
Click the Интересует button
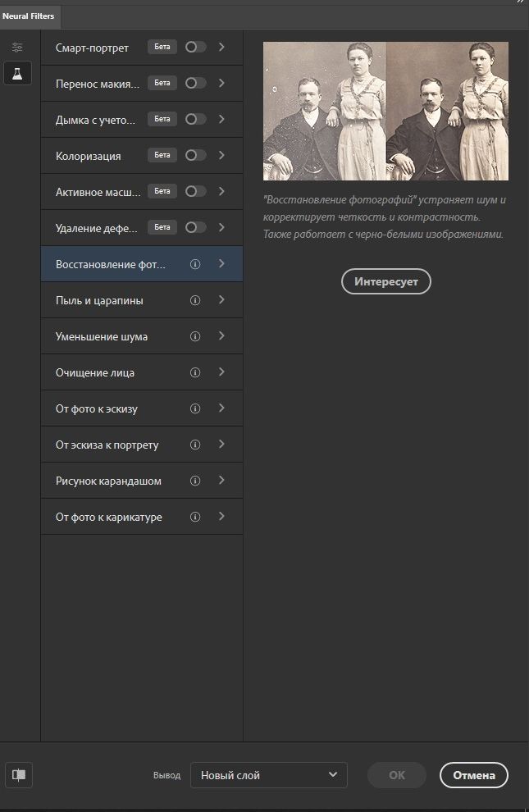coord(386,281)
